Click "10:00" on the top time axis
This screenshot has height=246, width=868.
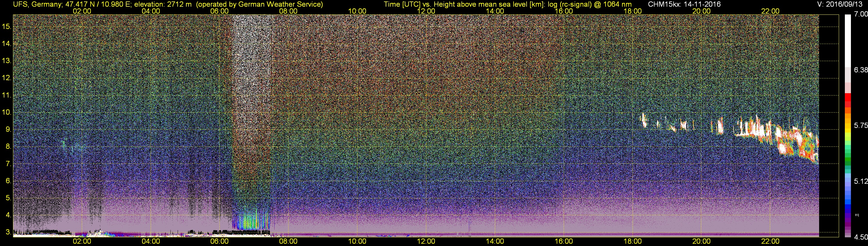tap(357, 11)
